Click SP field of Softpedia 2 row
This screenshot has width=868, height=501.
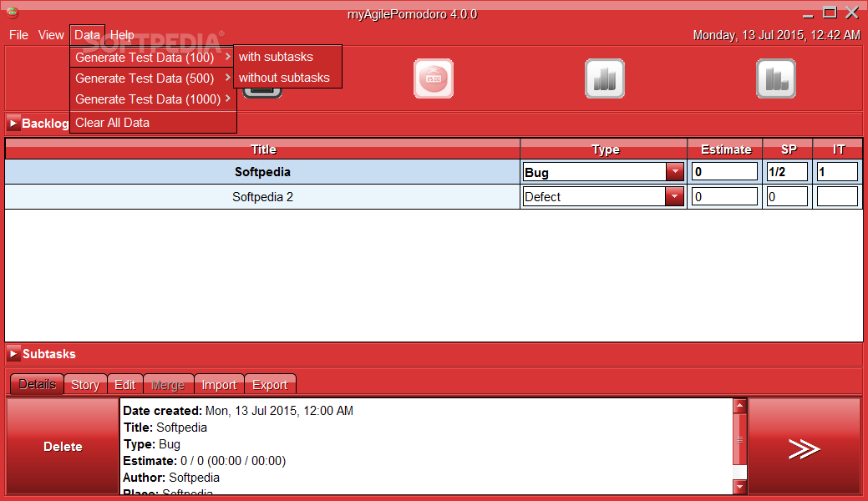tap(787, 196)
